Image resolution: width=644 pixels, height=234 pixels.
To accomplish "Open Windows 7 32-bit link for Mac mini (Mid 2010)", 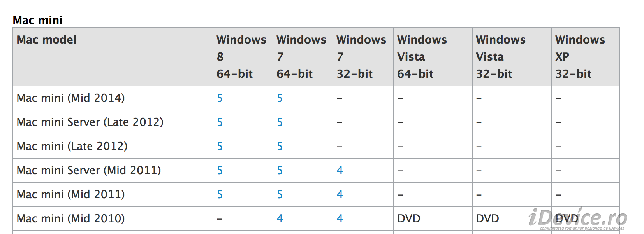I will tap(340, 218).
